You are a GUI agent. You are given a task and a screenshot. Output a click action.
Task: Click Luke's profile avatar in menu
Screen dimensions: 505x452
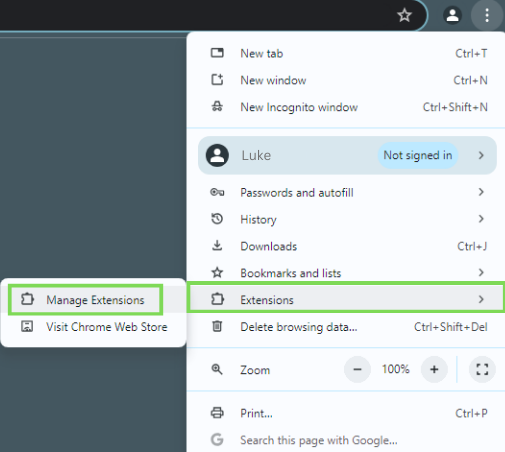[x=217, y=155]
